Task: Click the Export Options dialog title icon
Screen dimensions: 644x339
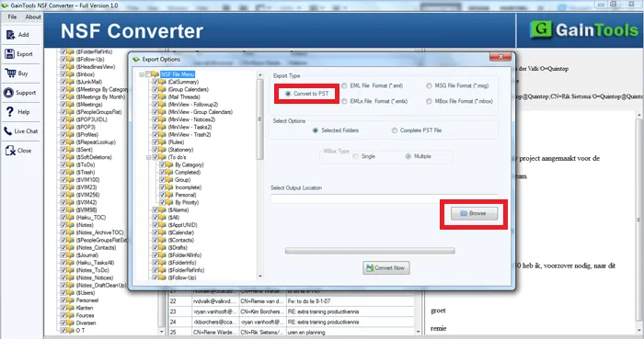Action: coord(136,60)
